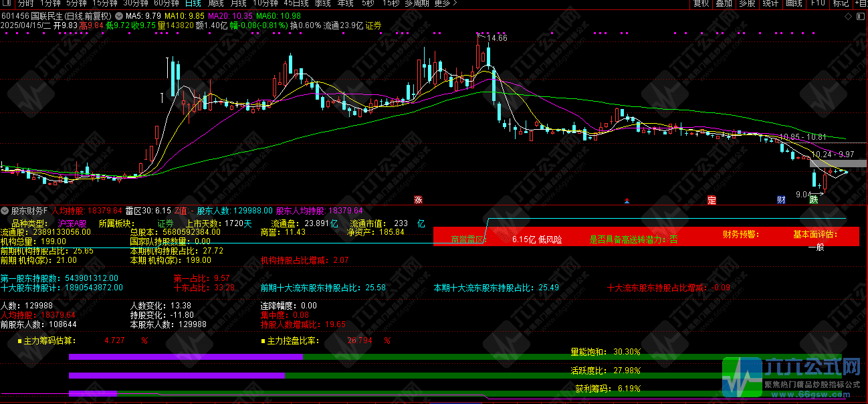The height and width of the screenshot is (404, 868).
Task: Select the 分时 intraday tab
Action: click(25, 3)
